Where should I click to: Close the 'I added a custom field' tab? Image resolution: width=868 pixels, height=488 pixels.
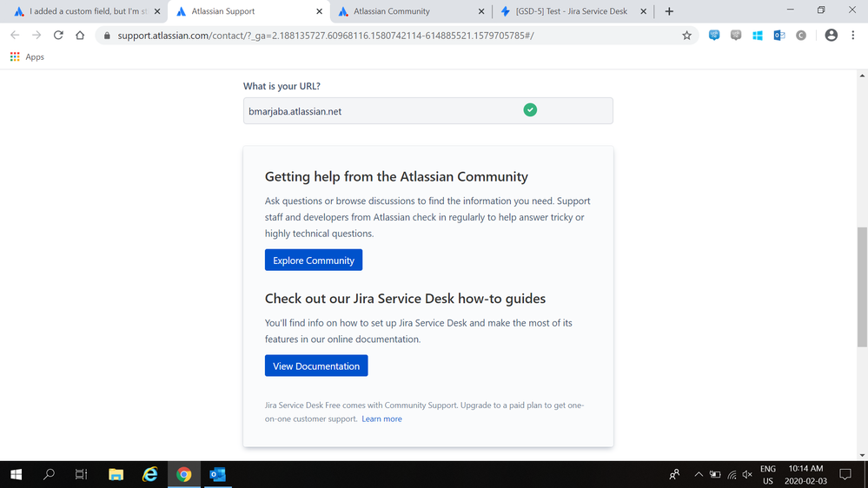[x=157, y=11]
